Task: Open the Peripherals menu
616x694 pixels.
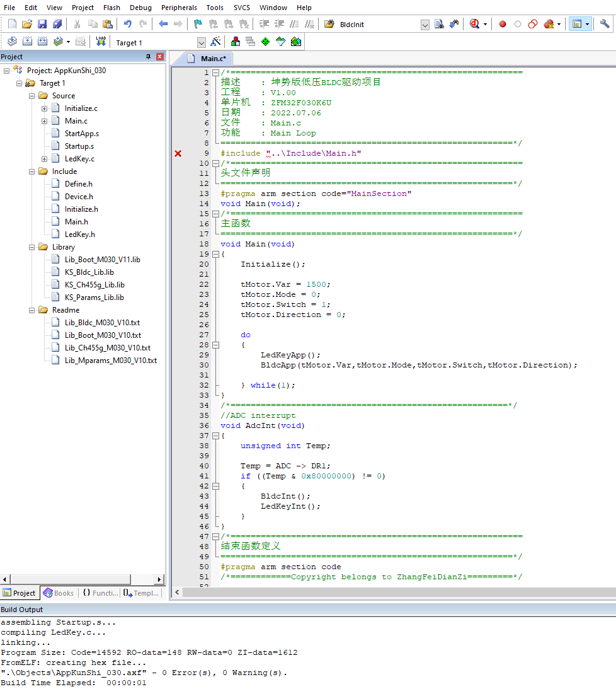Action: point(179,8)
